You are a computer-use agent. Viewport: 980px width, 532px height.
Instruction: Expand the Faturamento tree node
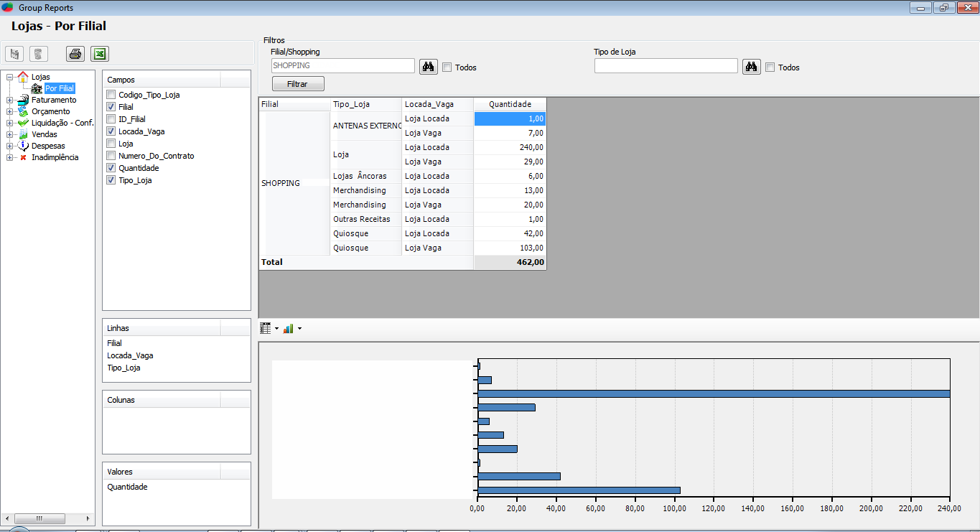[x=9, y=100]
